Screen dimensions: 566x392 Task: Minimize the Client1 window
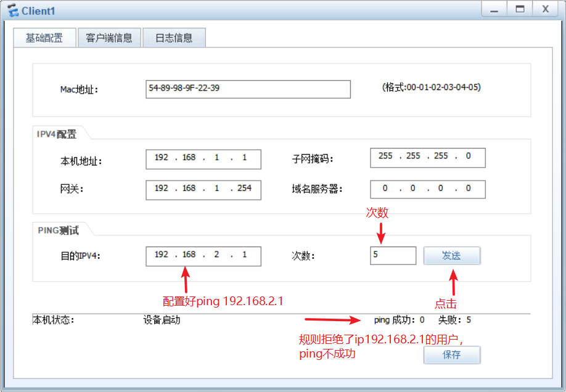click(x=494, y=9)
